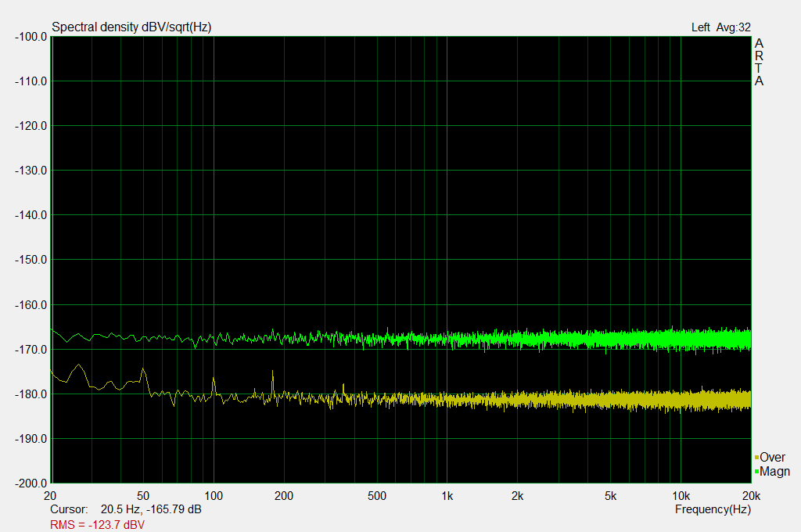Viewport: 801px width, 532px height.
Task: Click the '-190.0' y-axis label
Action: click(31, 439)
